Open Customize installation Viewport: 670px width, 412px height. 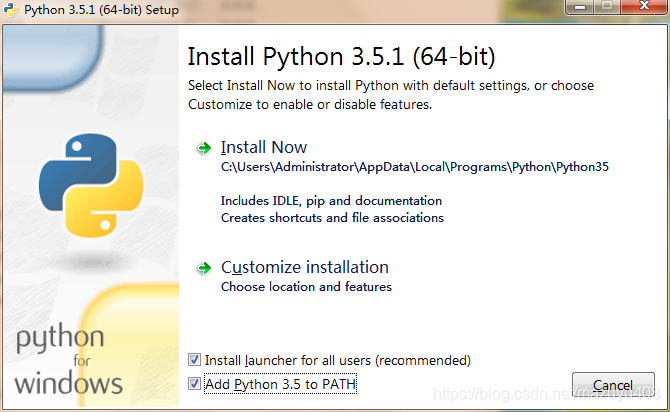(x=305, y=268)
